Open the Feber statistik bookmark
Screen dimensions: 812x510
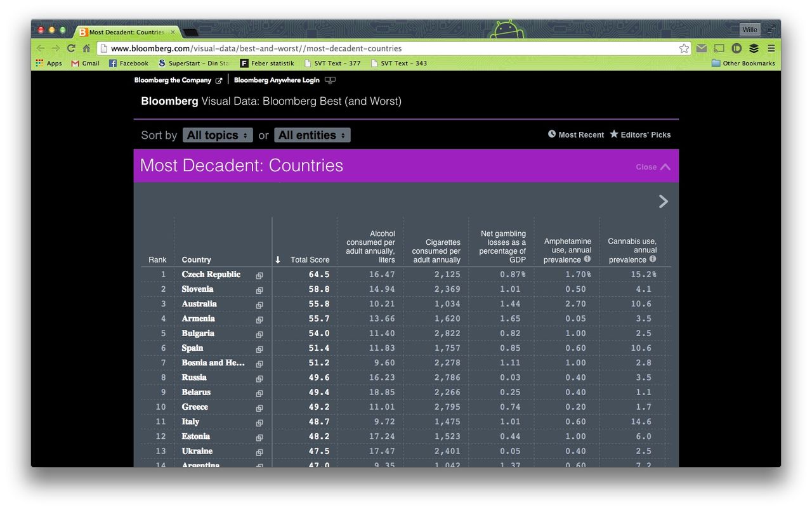[267, 63]
